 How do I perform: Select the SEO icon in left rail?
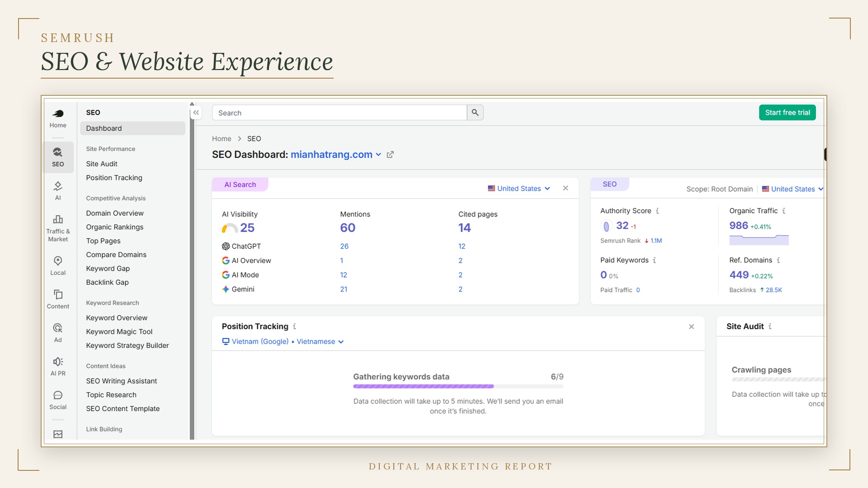coord(58,157)
